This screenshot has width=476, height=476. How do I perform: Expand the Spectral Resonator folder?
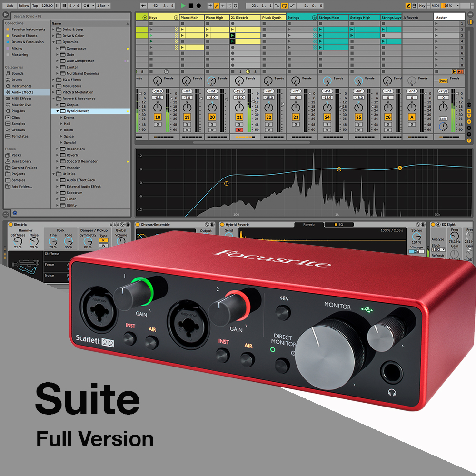tap(58, 161)
